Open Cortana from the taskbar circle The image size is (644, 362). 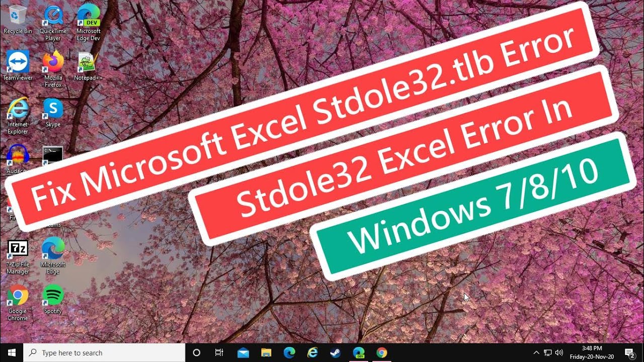[197, 352]
